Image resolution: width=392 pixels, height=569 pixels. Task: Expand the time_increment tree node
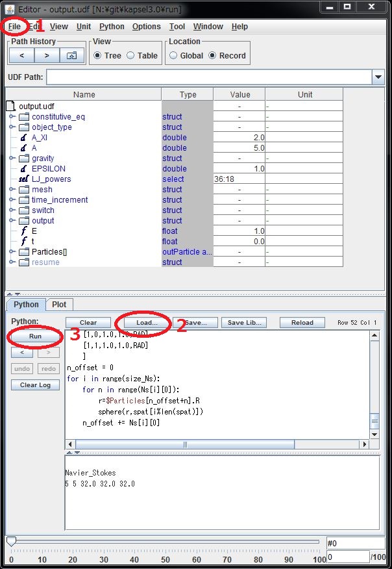(12, 200)
